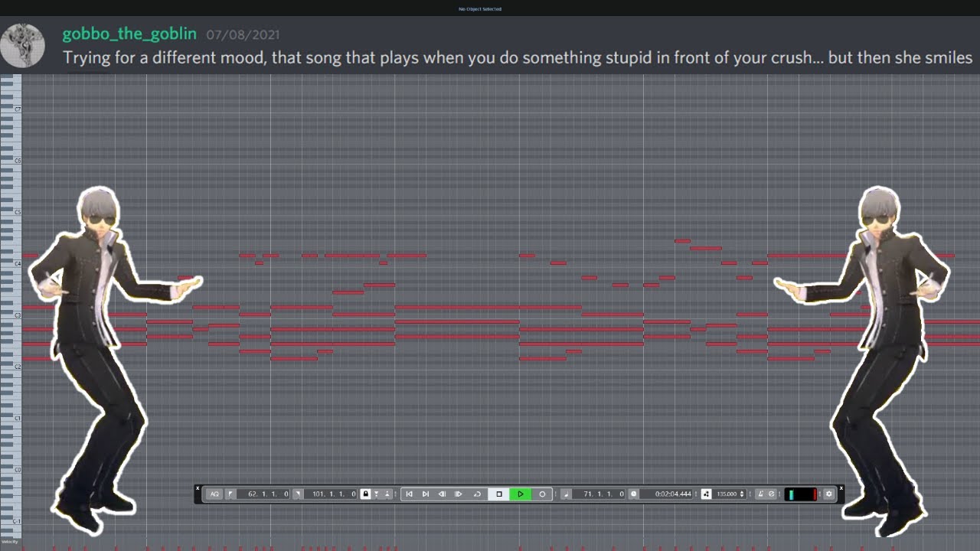Toggle the cycle loop button
This screenshot has width=980, height=551.
[x=477, y=494]
